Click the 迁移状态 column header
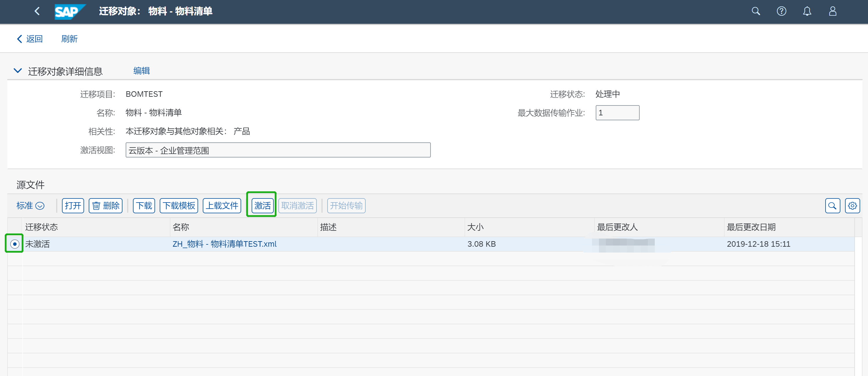868x376 pixels. click(x=96, y=227)
